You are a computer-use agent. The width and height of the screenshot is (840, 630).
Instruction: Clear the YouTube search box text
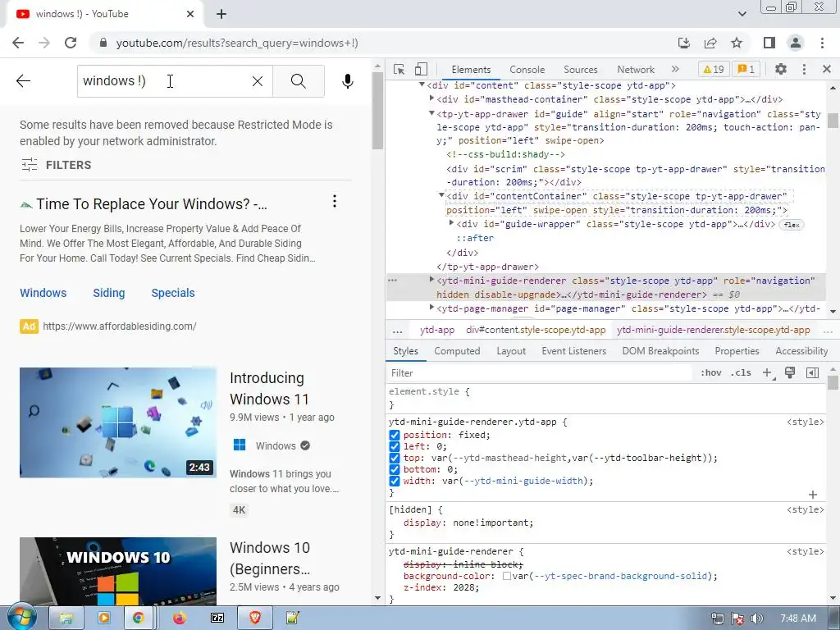(258, 81)
